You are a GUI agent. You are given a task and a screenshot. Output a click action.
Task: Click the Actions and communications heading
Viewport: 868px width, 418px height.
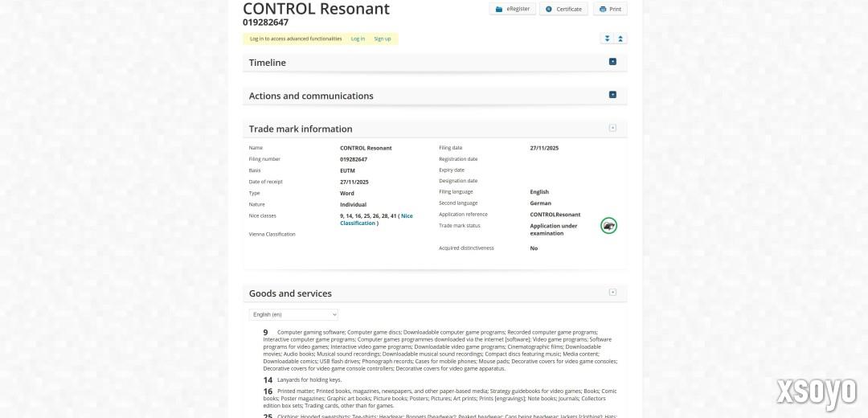point(311,96)
